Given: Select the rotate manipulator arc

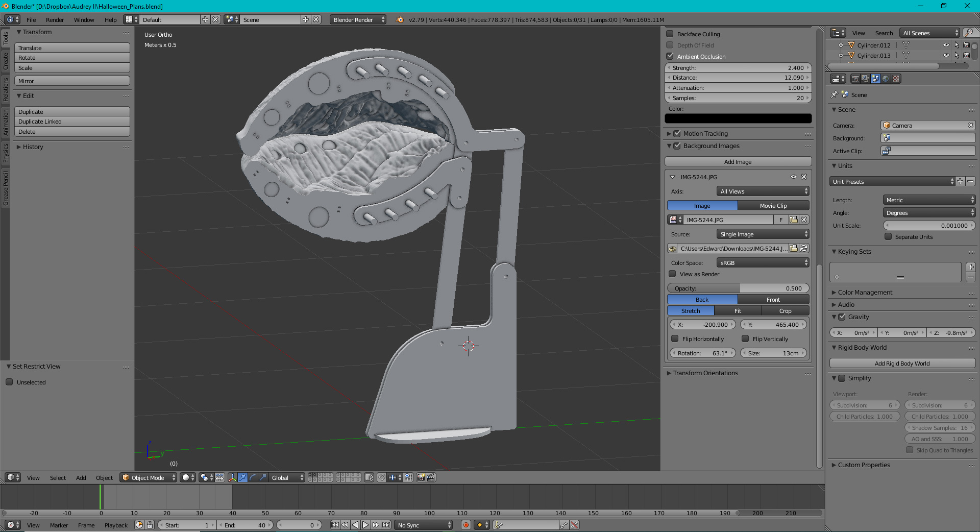Looking at the screenshot, I should point(253,478).
